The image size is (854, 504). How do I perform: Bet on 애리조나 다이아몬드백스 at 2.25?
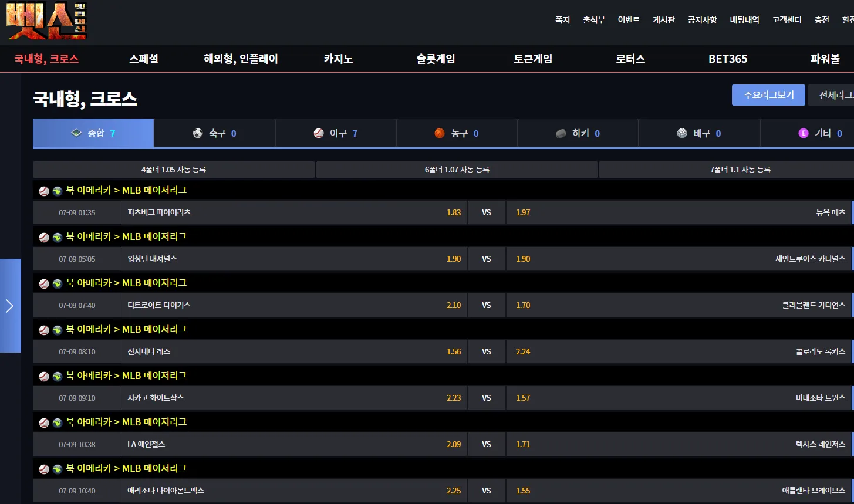[294, 491]
